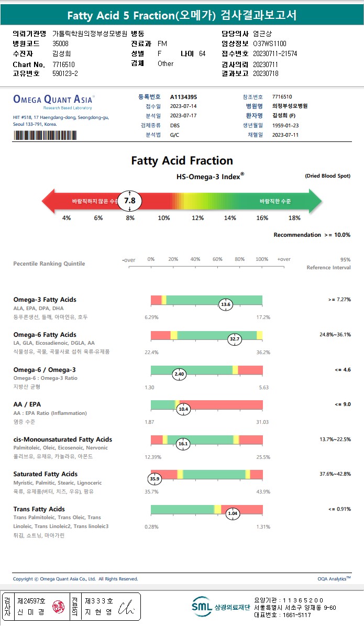Viewport: 364px width, 626px height.
Task: Click the OQA Analytics footer label
Action: click(x=334, y=579)
